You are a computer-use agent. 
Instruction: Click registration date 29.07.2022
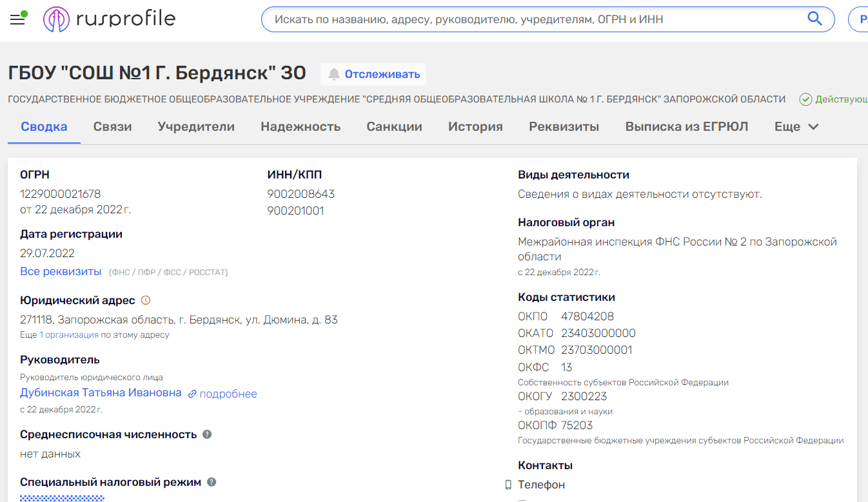coord(47,253)
